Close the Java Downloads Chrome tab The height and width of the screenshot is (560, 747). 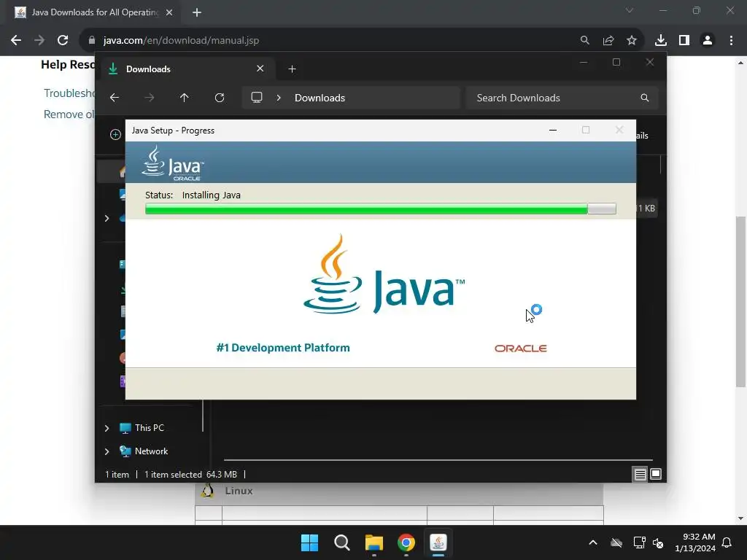point(169,12)
